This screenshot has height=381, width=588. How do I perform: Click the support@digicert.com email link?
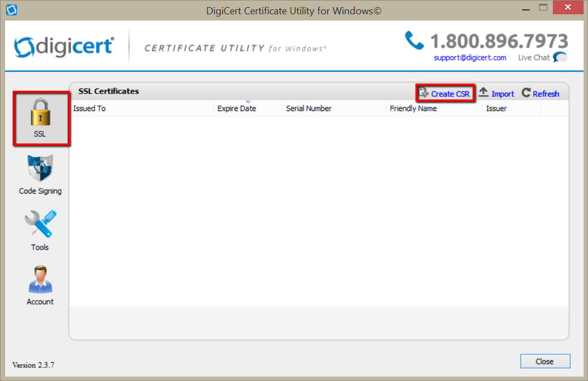tap(470, 58)
